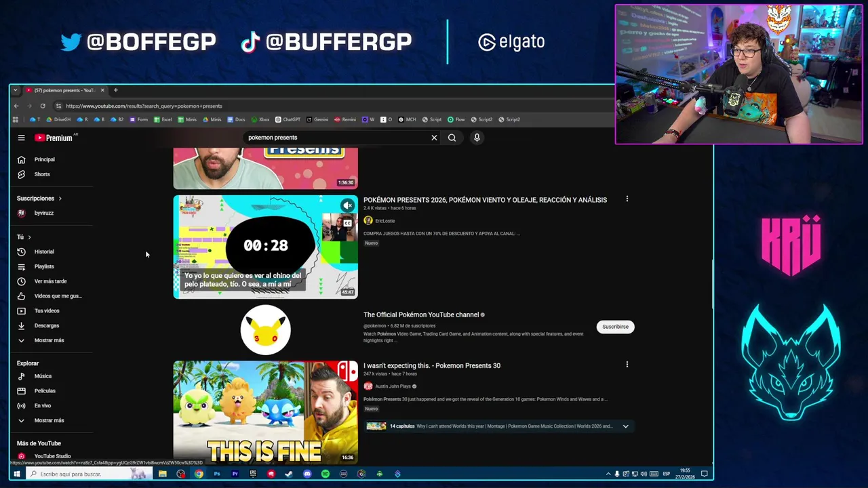The image size is (868, 488).
Task: Open the POKÉMON PRESENTS 2026 video thumbnail
Action: click(265, 247)
